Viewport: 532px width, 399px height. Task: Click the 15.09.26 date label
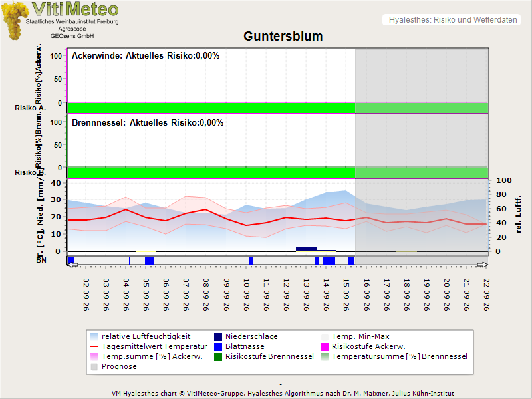click(346, 295)
